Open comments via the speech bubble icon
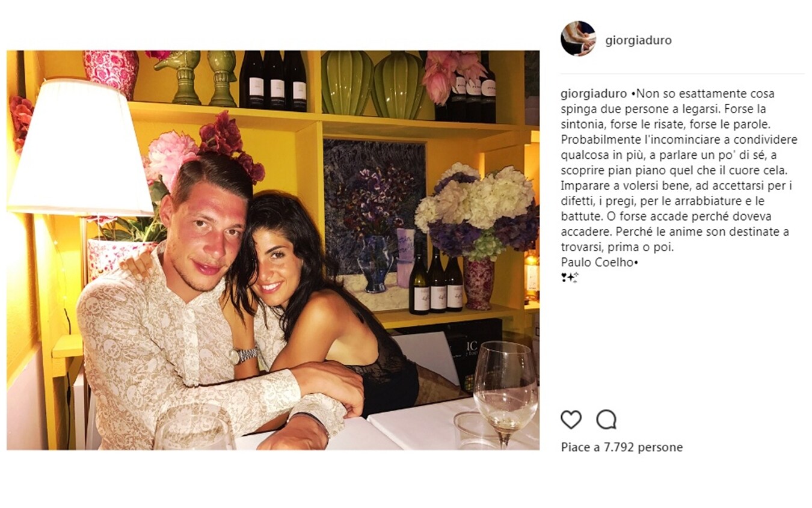Image resolution: width=812 pixels, height=508 pixels. coord(606,419)
